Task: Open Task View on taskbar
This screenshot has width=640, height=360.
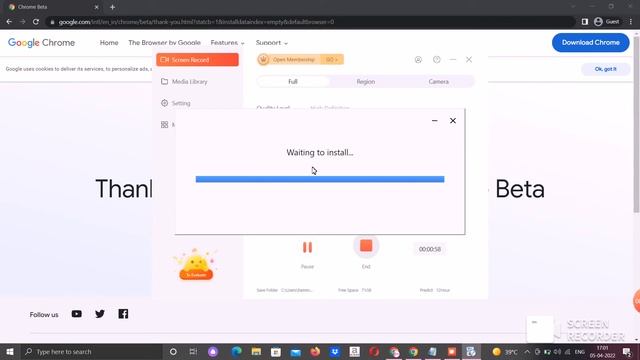Action: (x=193, y=351)
